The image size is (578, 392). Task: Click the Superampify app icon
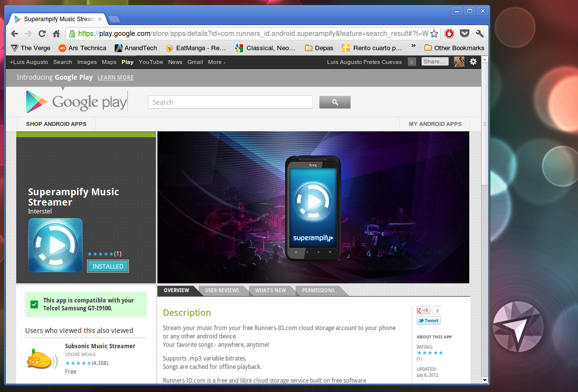(55, 245)
